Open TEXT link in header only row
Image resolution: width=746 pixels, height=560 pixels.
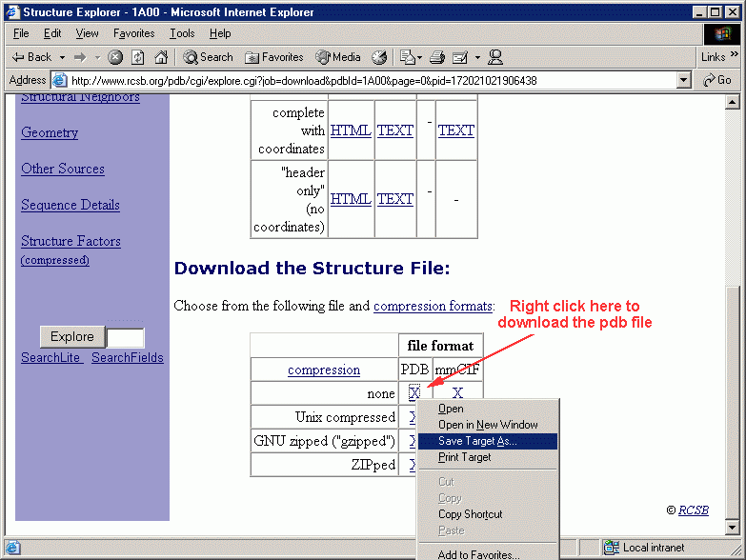(x=395, y=199)
